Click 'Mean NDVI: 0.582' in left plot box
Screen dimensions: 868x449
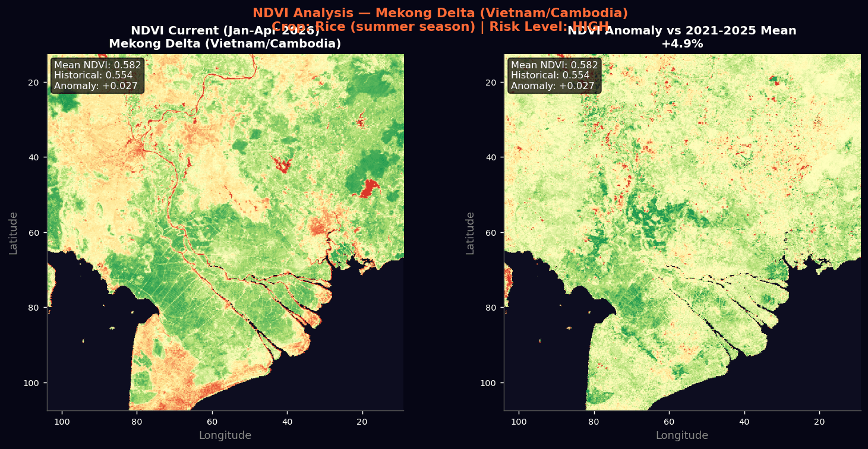(x=97, y=65)
